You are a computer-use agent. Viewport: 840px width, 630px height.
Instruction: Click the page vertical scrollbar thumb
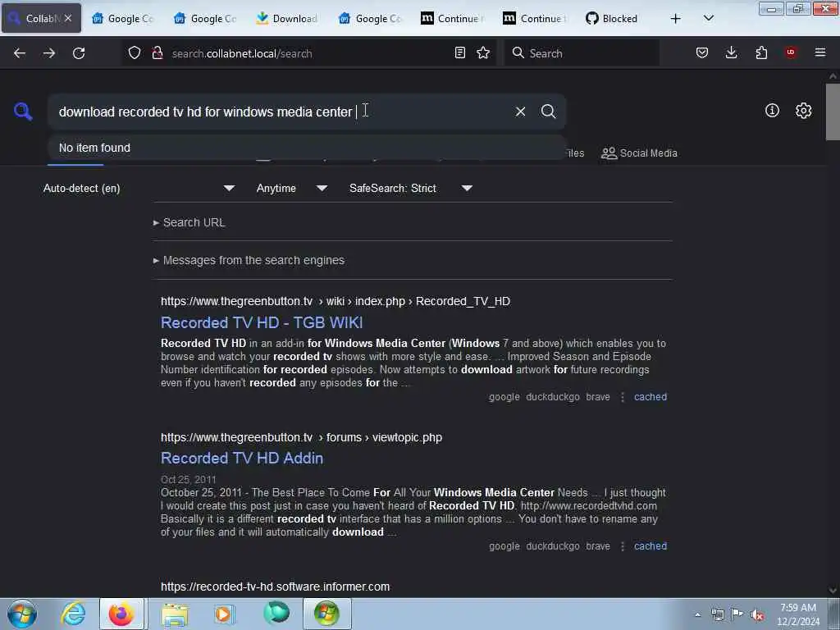(833, 112)
